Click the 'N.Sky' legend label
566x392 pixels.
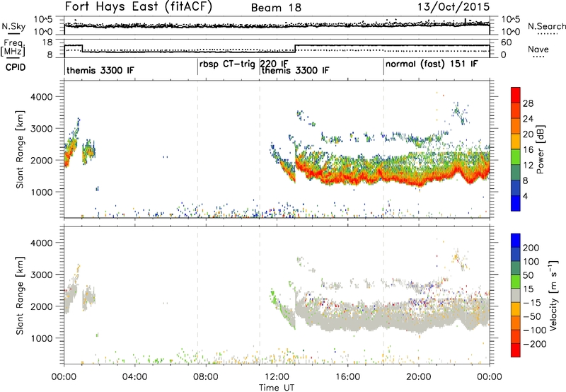click(13, 26)
